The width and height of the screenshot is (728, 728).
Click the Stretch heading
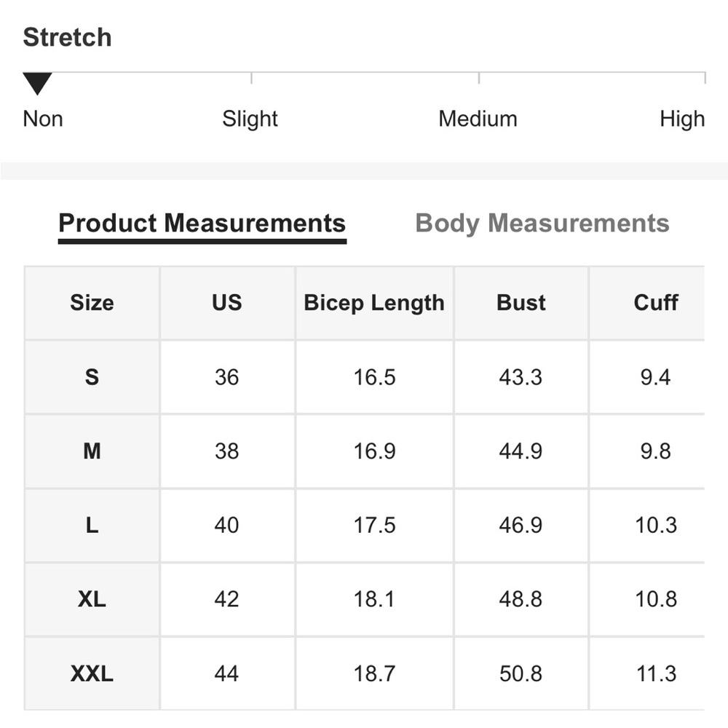point(67,37)
